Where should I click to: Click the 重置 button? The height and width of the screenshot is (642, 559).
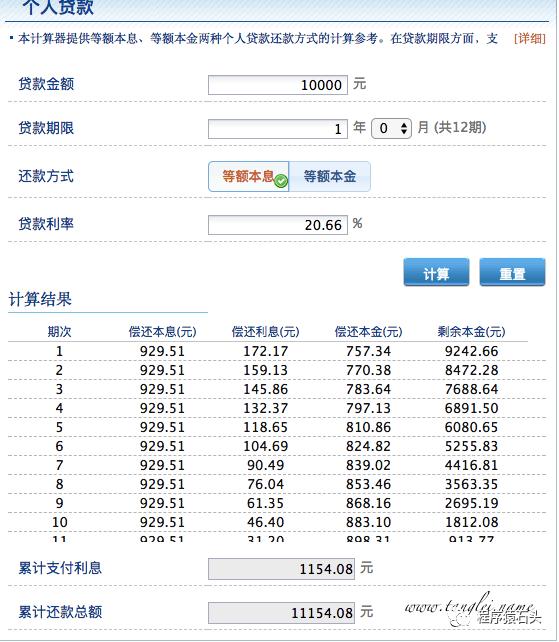tap(512, 272)
